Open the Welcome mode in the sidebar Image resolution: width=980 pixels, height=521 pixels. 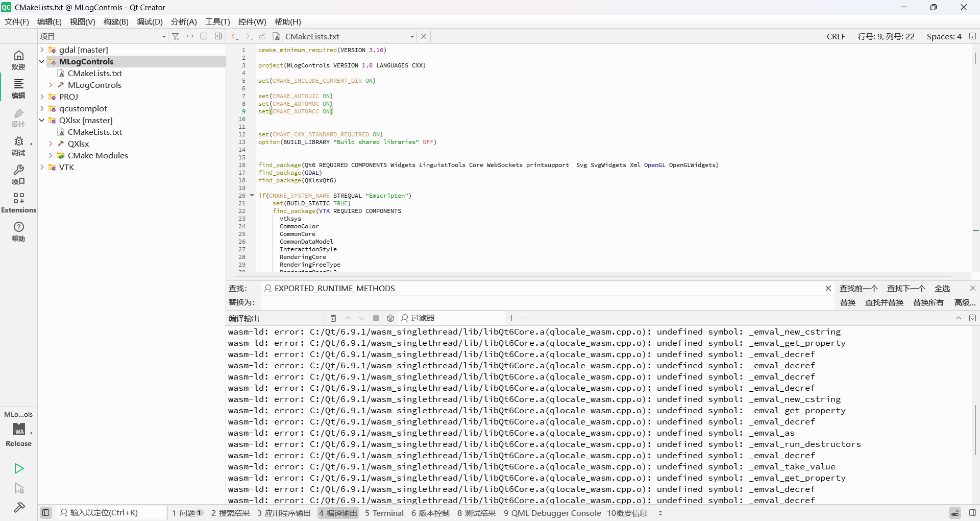coord(18,60)
